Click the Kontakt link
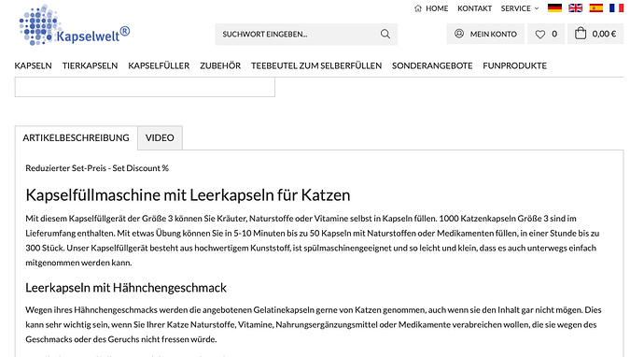Screen dimensions: 644x357 474,8
